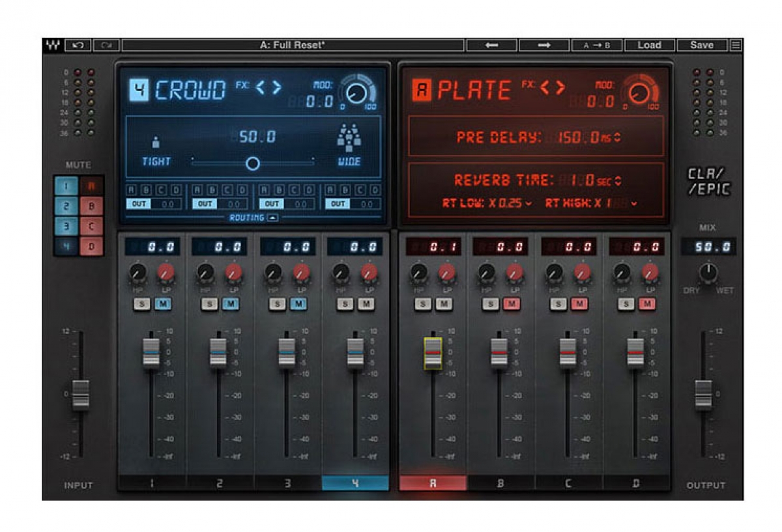Click the LP filter knob on channel 1
This screenshot has width=782, height=532.
point(166,272)
